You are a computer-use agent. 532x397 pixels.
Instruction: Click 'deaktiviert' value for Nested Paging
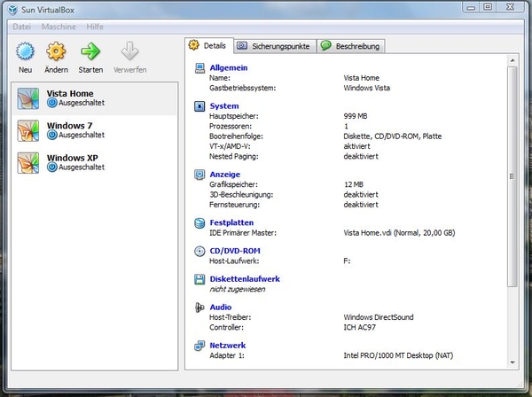pos(361,157)
